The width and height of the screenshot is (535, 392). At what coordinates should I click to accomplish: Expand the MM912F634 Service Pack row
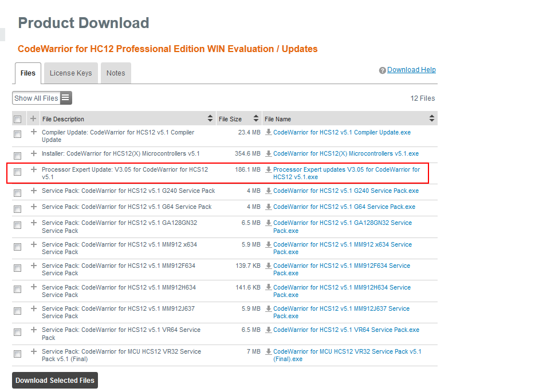tap(33, 265)
